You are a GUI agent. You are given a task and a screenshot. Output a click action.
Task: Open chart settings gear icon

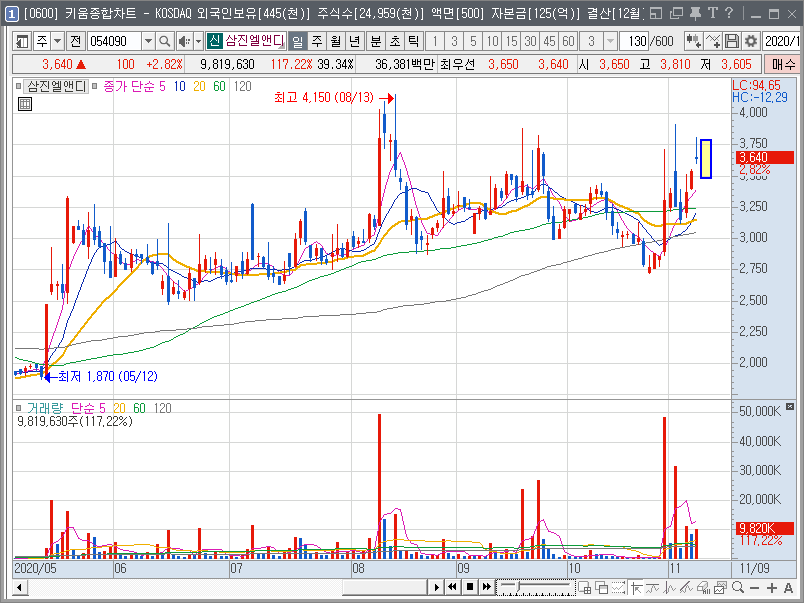[x=751, y=41]
